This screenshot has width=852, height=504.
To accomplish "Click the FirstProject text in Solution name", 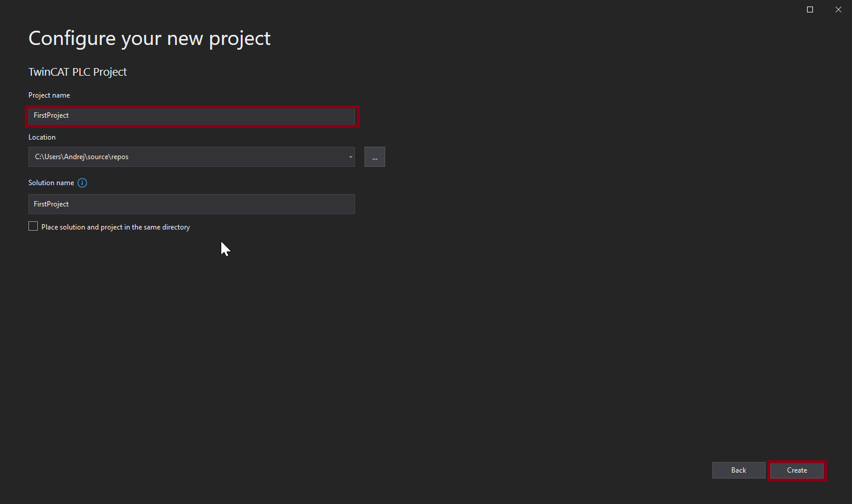I will pos(51,204).
